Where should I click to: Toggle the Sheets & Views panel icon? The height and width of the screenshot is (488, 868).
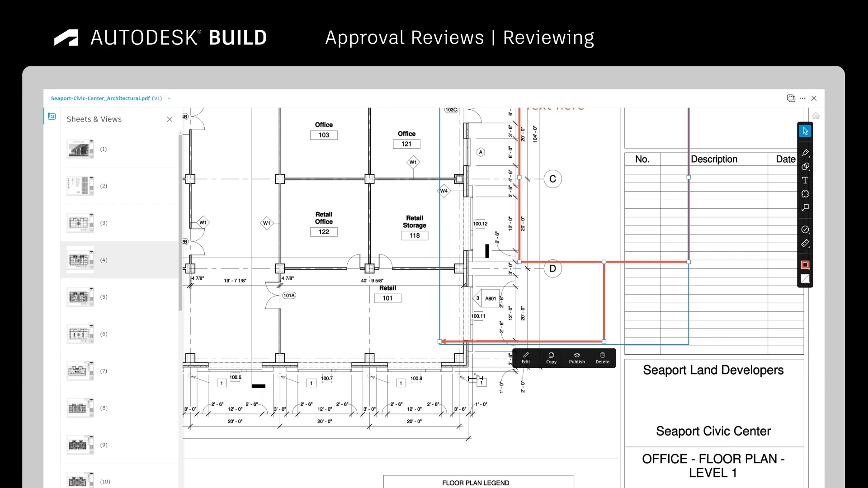(x=52, y=116)
